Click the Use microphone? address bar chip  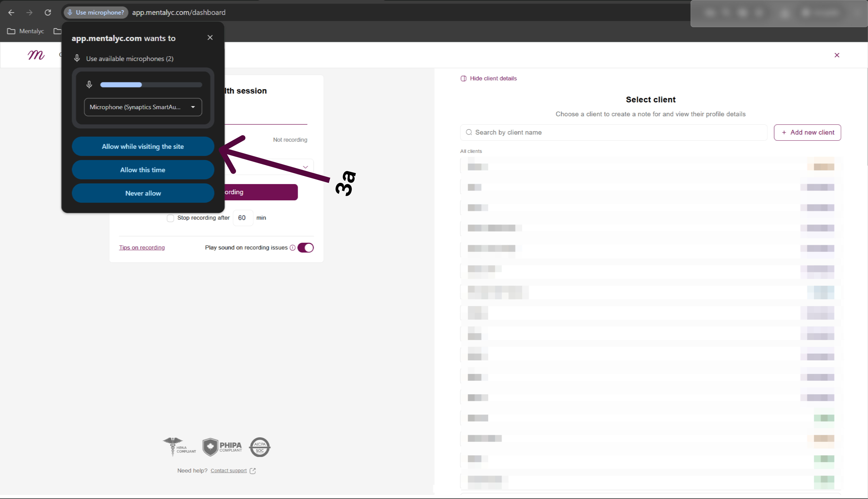tap(96, 13)
